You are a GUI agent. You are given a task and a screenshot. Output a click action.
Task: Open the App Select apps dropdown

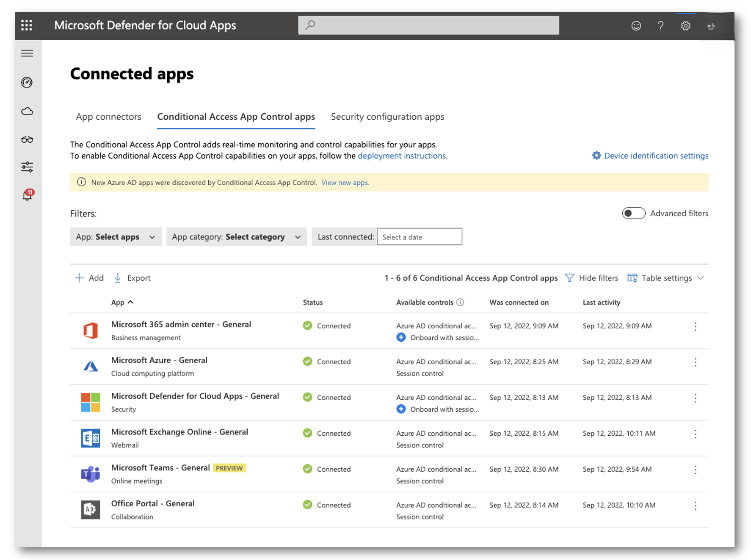tap(116, 237)
